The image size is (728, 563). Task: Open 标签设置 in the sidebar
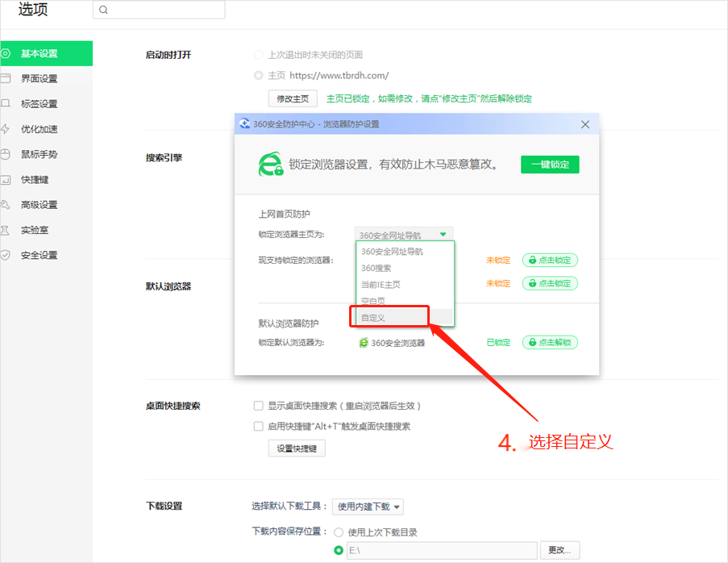[46, 103]
